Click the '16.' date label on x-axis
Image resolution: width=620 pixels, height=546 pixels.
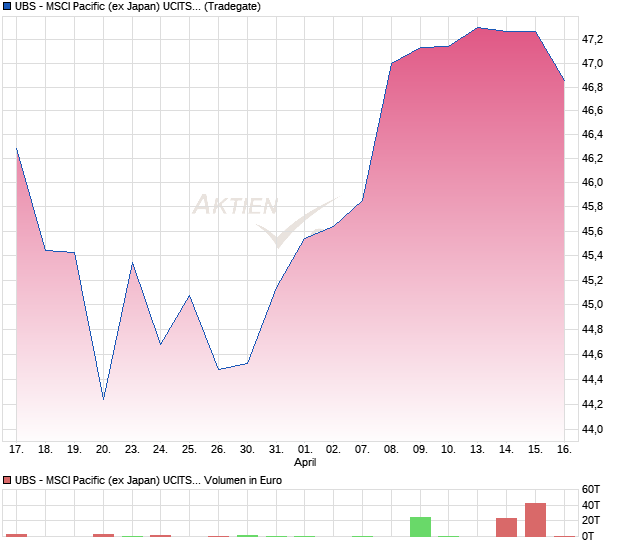click(564, 450)
